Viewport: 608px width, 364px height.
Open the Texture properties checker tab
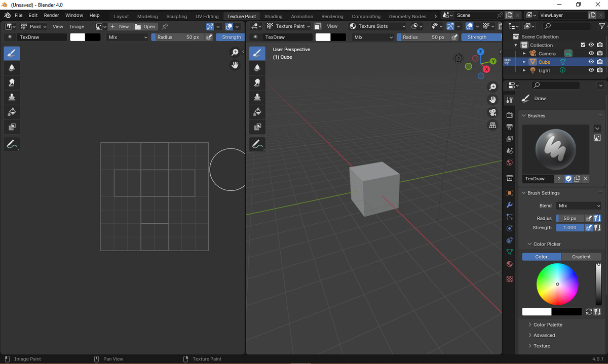pos(510,279)
